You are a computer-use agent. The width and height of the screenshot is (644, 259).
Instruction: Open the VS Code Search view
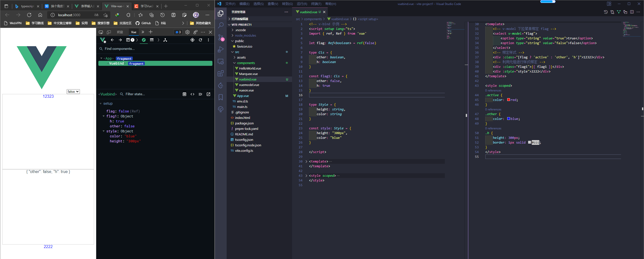221,25
